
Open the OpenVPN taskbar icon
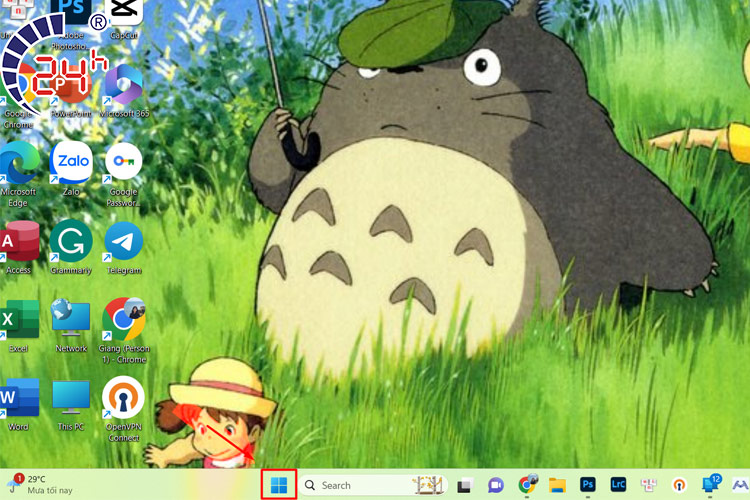(679, 485)
